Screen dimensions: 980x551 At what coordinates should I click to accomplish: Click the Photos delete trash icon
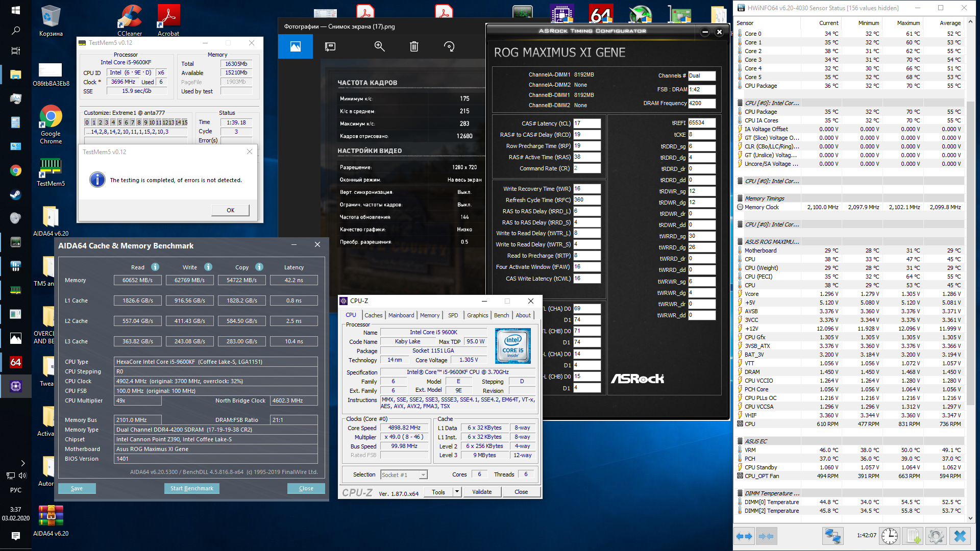pyautogui.click(x=414, y=46)
